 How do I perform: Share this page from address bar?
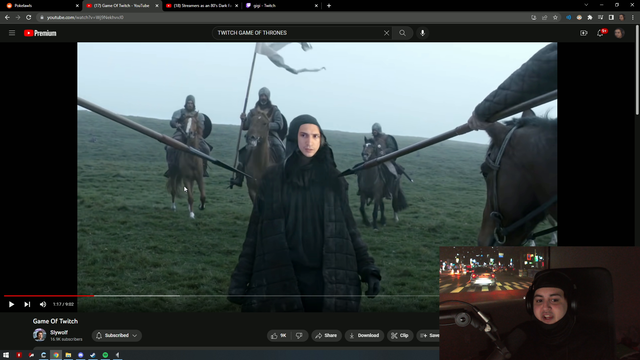click(544, 18)
